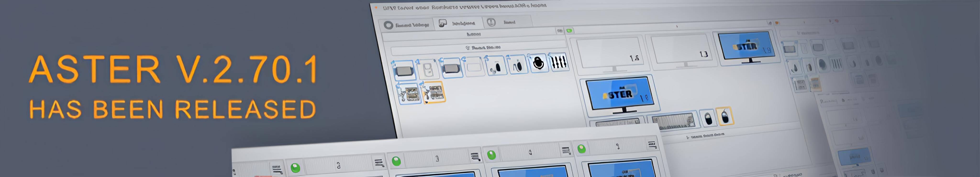Screen dimensions: 980x177
Task: Select the orange-highlighted device icon in left panel
Action: pos(434,92)
